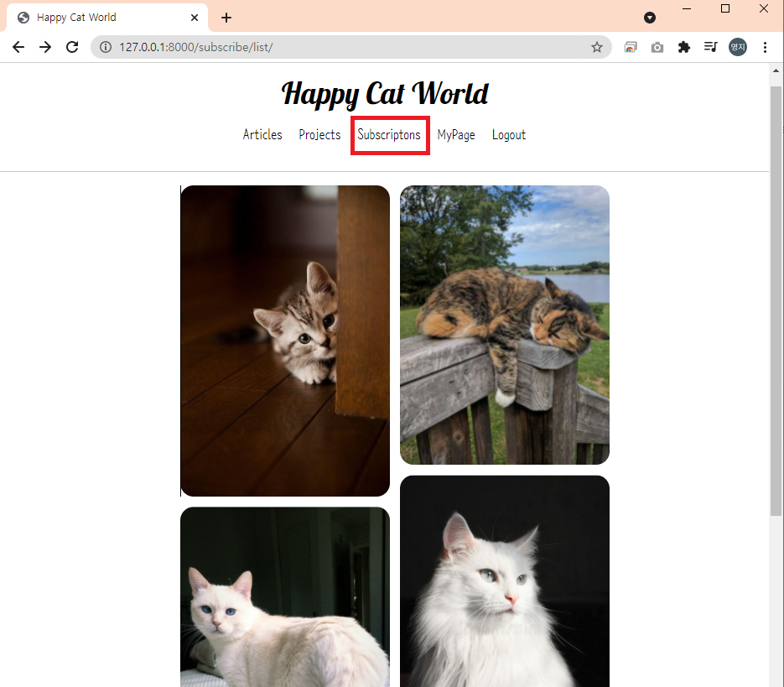The image size is (784, 687).
Task: Open a new browser tab
Action: click(x=226, y=18)
